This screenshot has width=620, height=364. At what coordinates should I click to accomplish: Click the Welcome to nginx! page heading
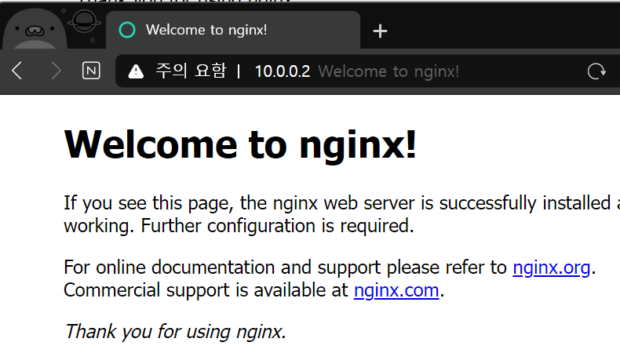[x=240, y=145]
